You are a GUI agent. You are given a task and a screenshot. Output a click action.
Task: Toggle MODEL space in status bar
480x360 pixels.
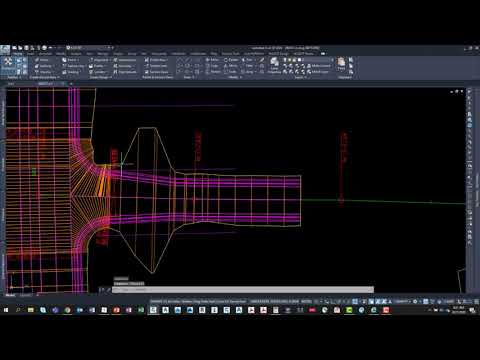(306, 301)
